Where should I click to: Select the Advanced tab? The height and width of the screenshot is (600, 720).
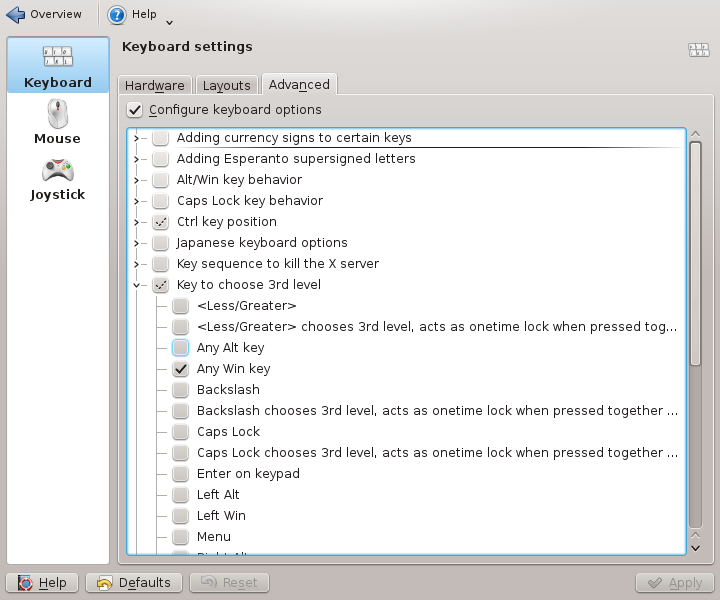(x=299, y=84)
